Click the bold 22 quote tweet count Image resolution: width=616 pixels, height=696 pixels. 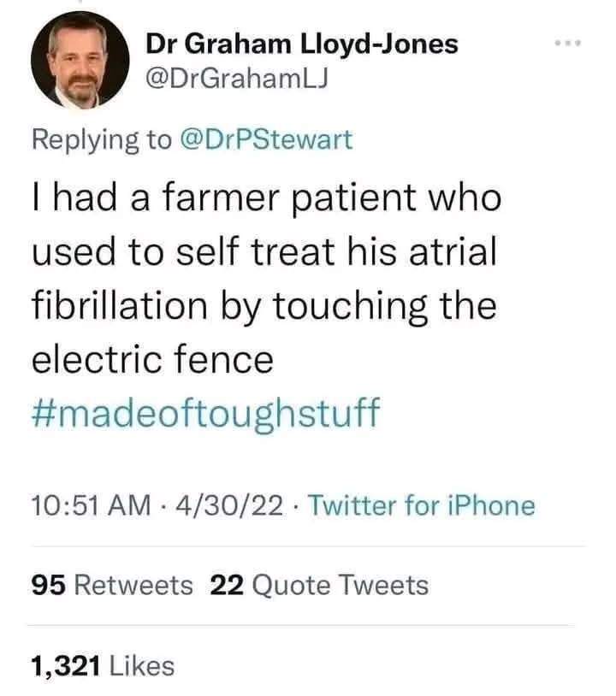[x=228, y=586]
